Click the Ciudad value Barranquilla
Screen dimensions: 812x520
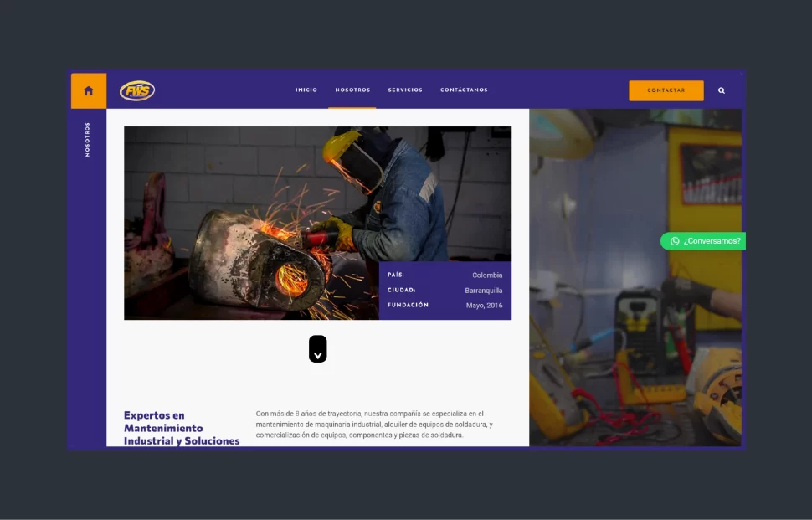pyautogui.click(x=484, y=291)
